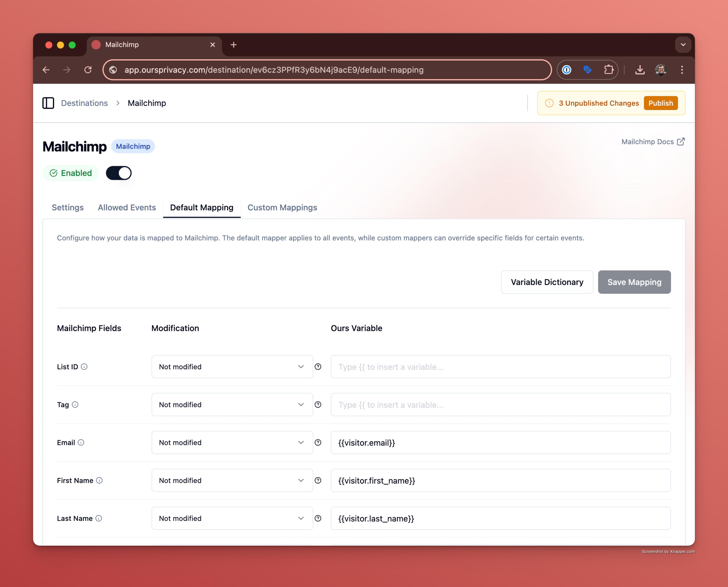The width and height of the screenshot is (728, 587).
Task: Switch to the Allowed Events tab
Action: coord(127,207)
